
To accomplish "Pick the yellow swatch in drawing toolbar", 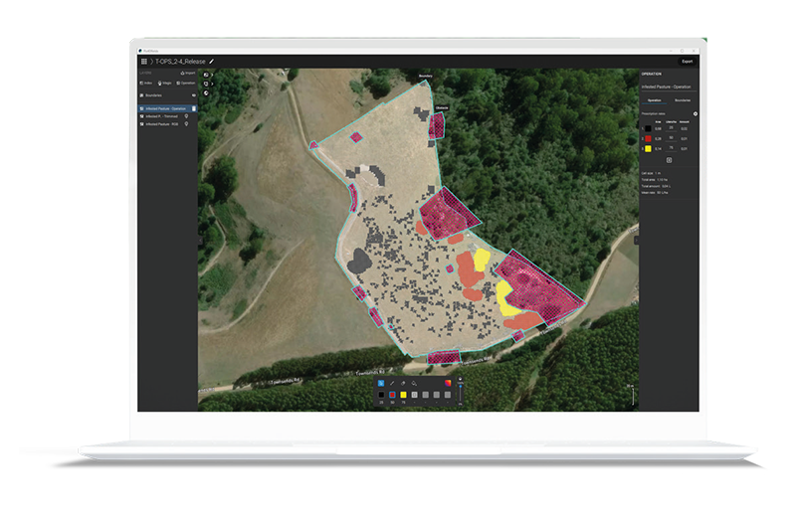I will [404, 395].
